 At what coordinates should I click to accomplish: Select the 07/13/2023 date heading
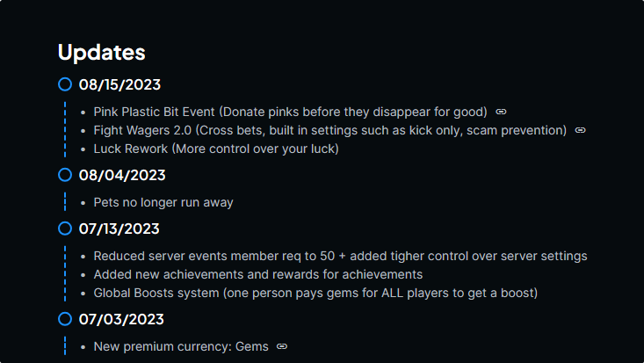[x=119, y=229]
